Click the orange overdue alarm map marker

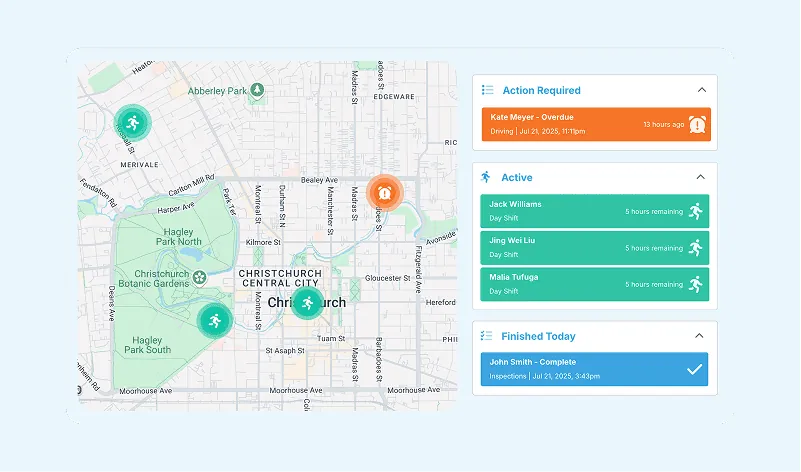[383, 192]
